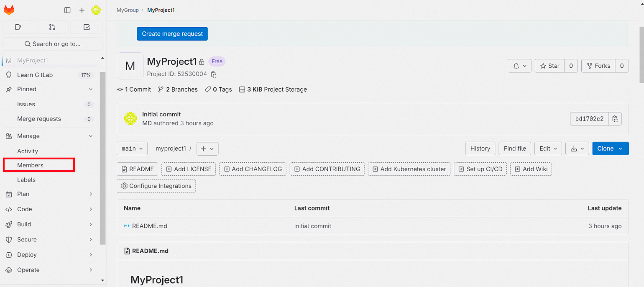View 1 Commit link
The height and width of the screenshot is (287, 644).
pos(134,90)
